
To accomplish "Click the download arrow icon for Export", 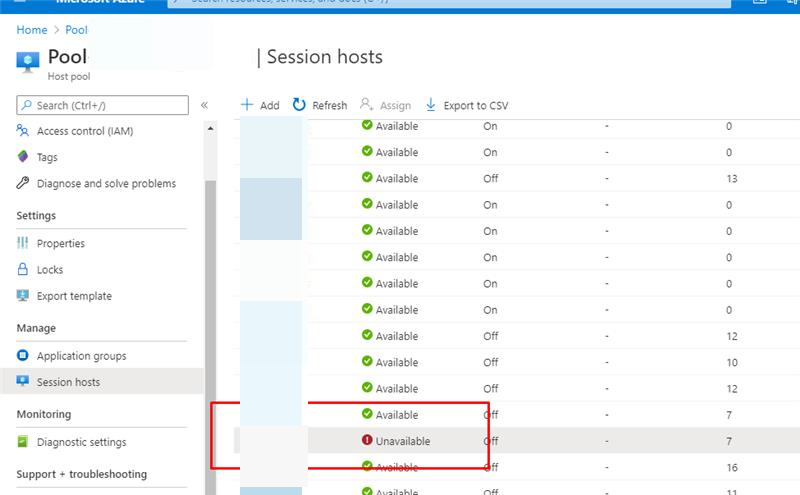I will (431, 105).
